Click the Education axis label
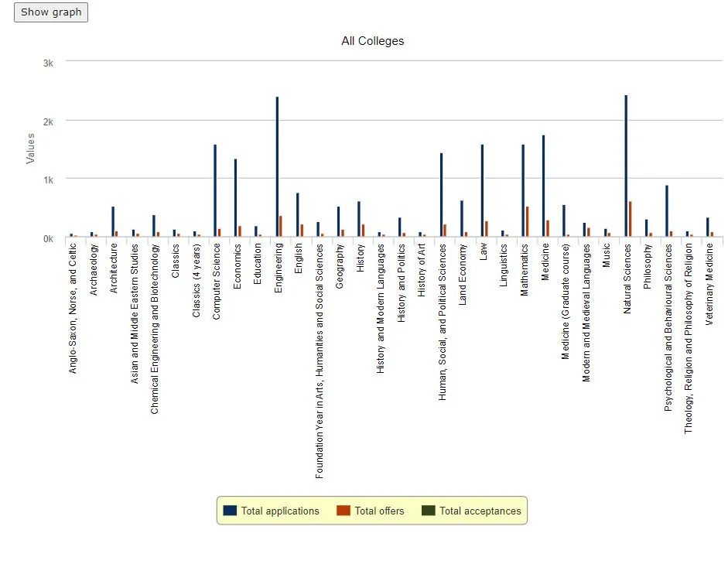This screenshot has width=728, height=581. [257, 265]
